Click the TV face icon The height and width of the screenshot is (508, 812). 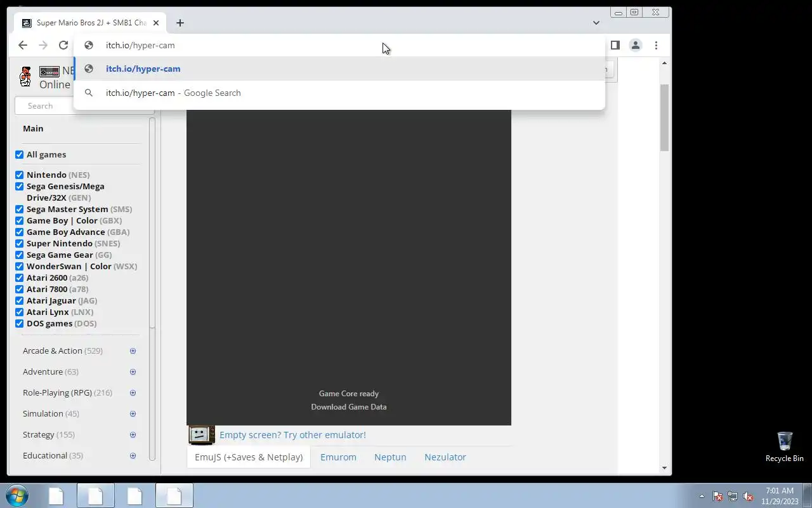pyautogui.click(x=201, y=434)
